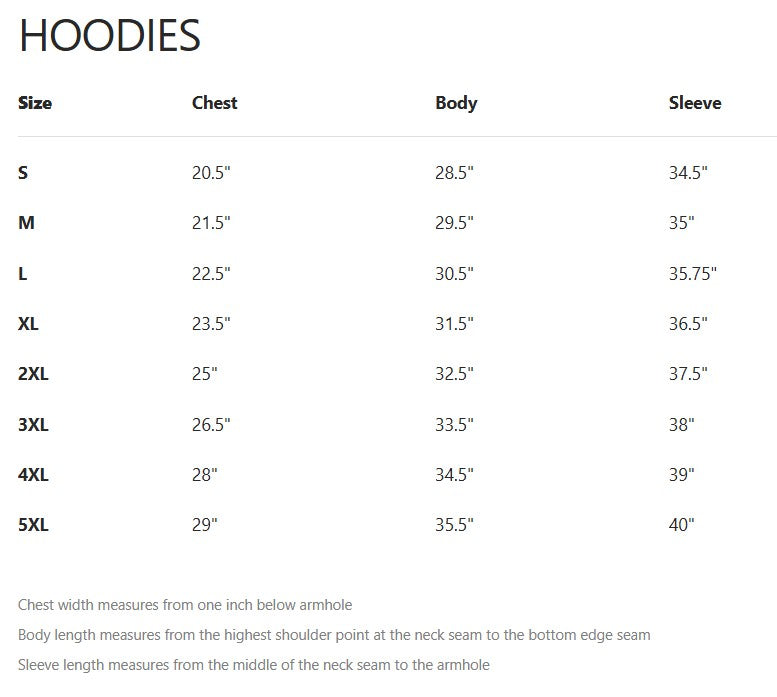Image resolution: width=777 pixels, height=697 pixels.
Task: Select the 2XL size row label
Action: click(x=33, y=374)
